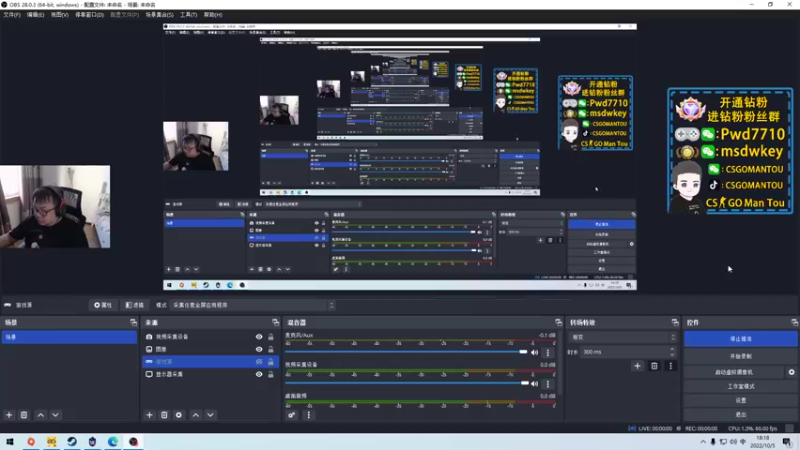Remove selected scene with trash icon
This screenshot has width=800, height=450.
pos(24,415)
